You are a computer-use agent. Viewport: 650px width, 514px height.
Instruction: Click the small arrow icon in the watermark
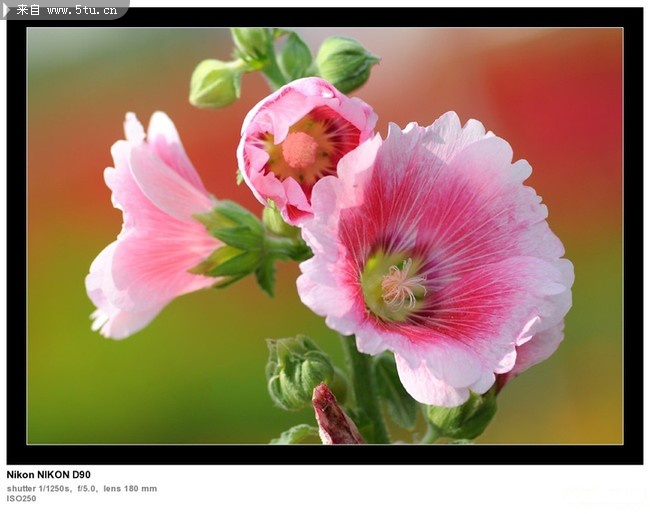click(x=7, y=10)
